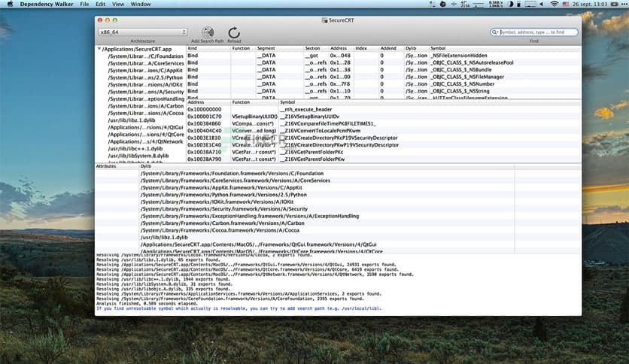Select /usr/lib/libSystem.B.dylib in tree

(x=138, y=156)
